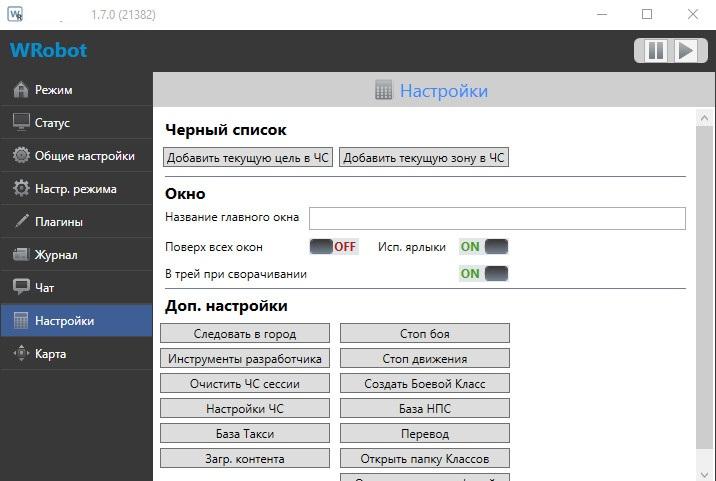Click the pencil icon beside Плагины
716x481 pixels.
coord(21,222)
